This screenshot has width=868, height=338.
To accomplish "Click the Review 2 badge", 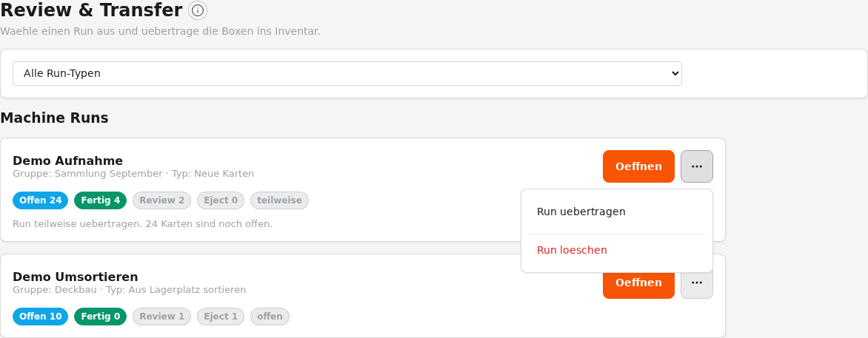I will tap(161, 200).
